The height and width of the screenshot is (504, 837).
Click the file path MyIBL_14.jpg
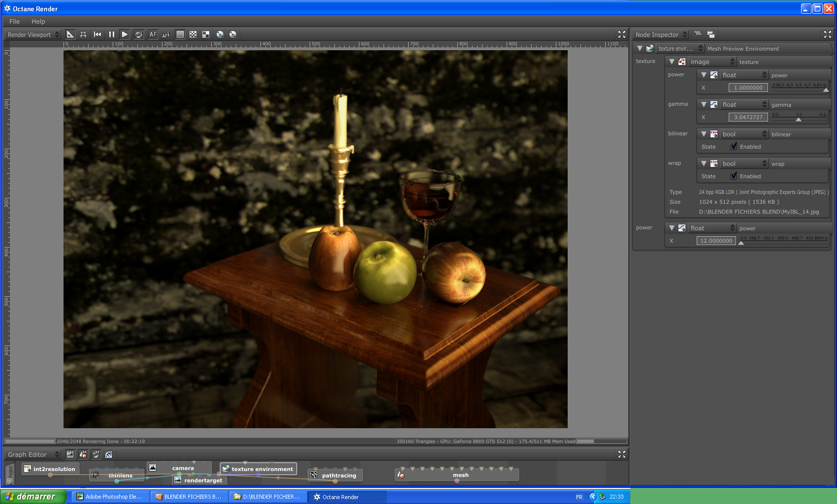(x=759, y=212)
